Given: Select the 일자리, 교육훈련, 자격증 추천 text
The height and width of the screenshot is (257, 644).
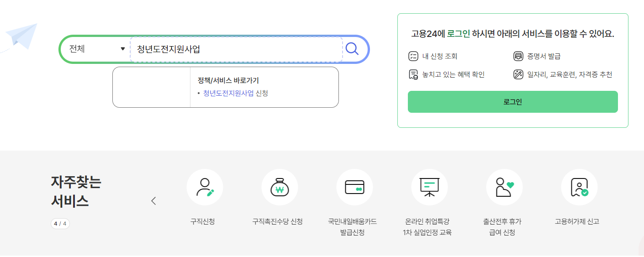Looking at the screenshot, I should click(570, 74).
